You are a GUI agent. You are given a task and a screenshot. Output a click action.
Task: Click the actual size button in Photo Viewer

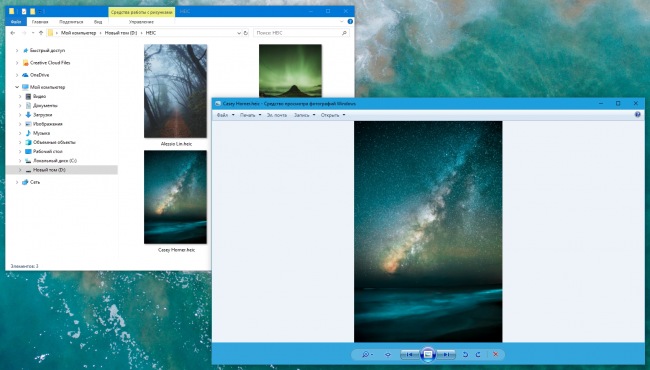[x=388, y=355]
